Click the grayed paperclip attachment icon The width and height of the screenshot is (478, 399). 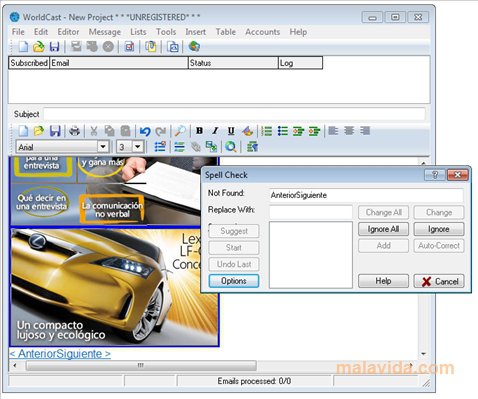tap(196, 147)
